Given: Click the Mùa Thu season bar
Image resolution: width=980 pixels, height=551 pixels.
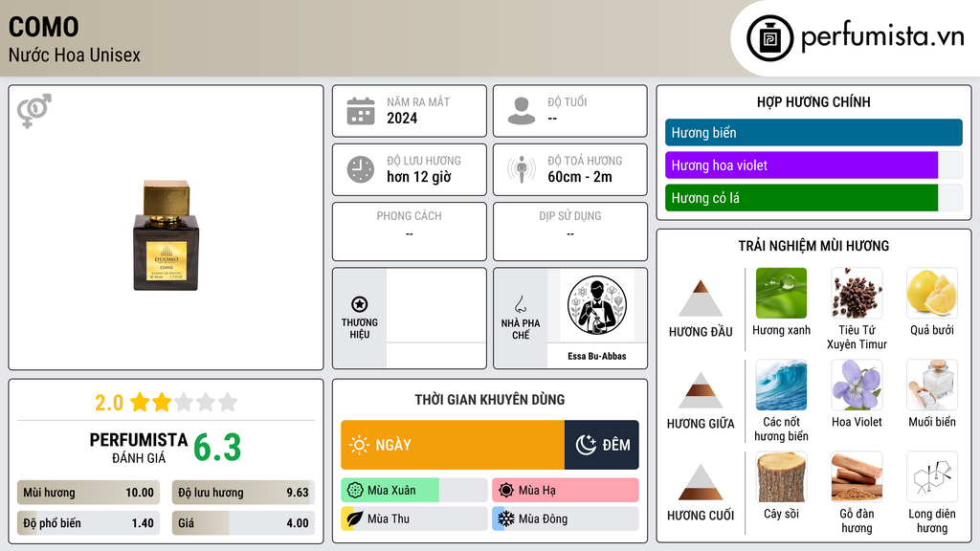Looking at the screenshot, I should [x=413, y=518].
